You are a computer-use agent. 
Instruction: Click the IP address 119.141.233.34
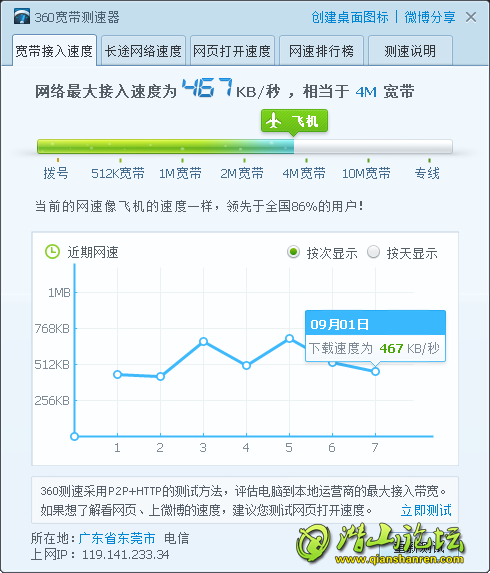125,555
